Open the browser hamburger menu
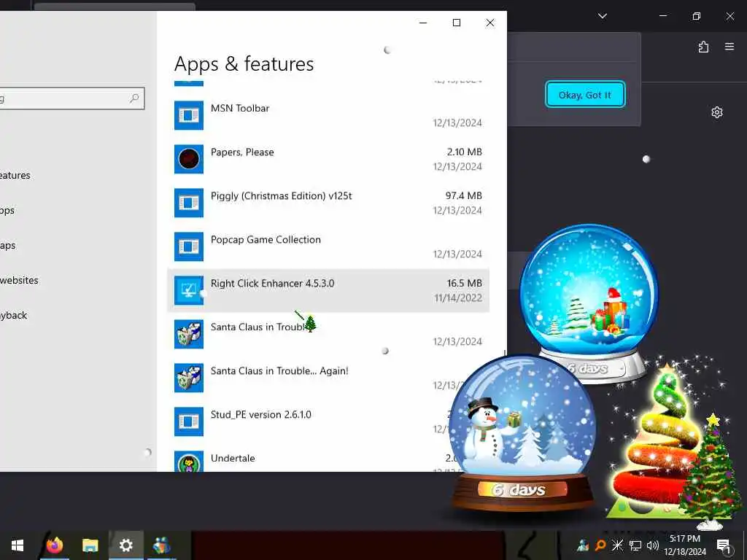Screen dimensions: 747x560 coord(729,47)
